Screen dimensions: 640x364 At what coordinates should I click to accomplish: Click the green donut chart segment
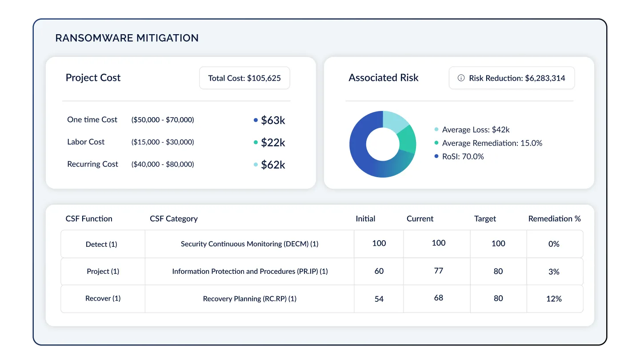coord(407,139)
